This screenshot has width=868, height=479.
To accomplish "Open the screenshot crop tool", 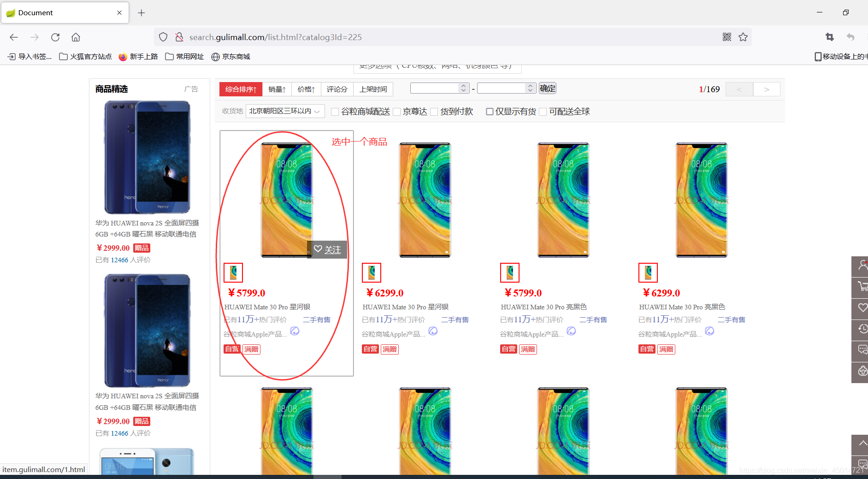I will tap(830, 37).
